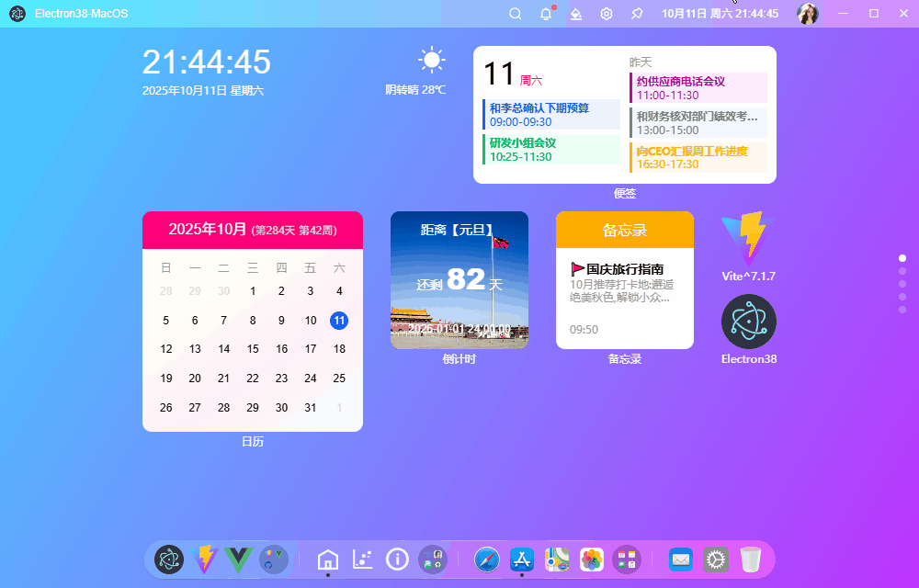919x588 pixels.
Task: Open the info icon in the dock
Action: click(397, 559)
